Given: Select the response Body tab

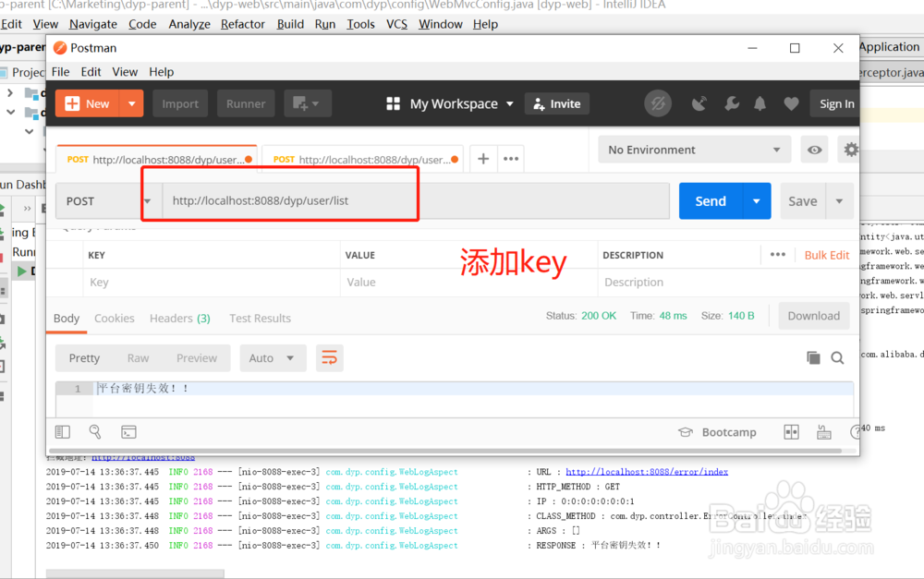Looking at the screenshot, I should pyautogui.click(x=67, y=318).
